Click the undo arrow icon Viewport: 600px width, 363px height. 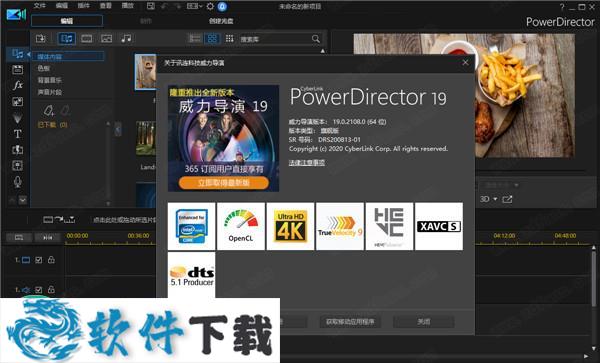(x=165, y=6)
